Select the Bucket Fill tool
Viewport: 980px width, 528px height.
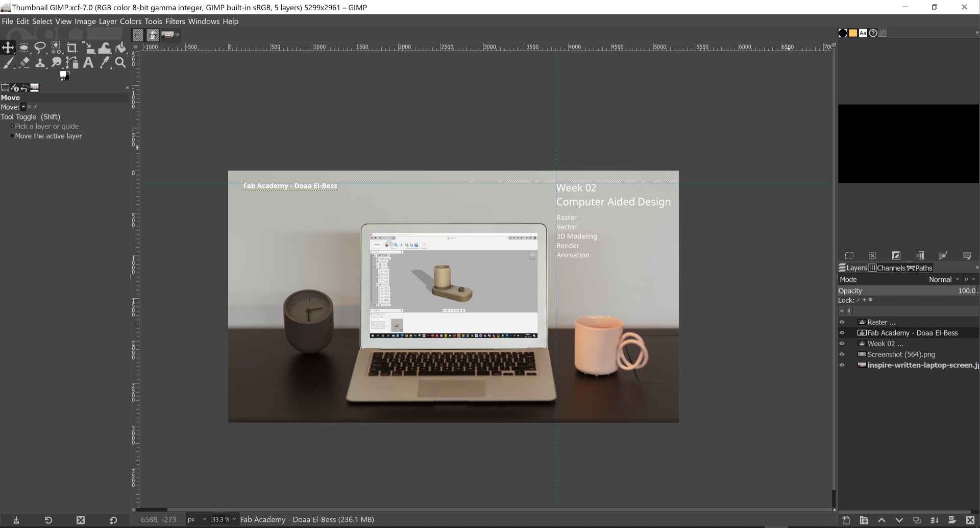click(x=120, y=48)
